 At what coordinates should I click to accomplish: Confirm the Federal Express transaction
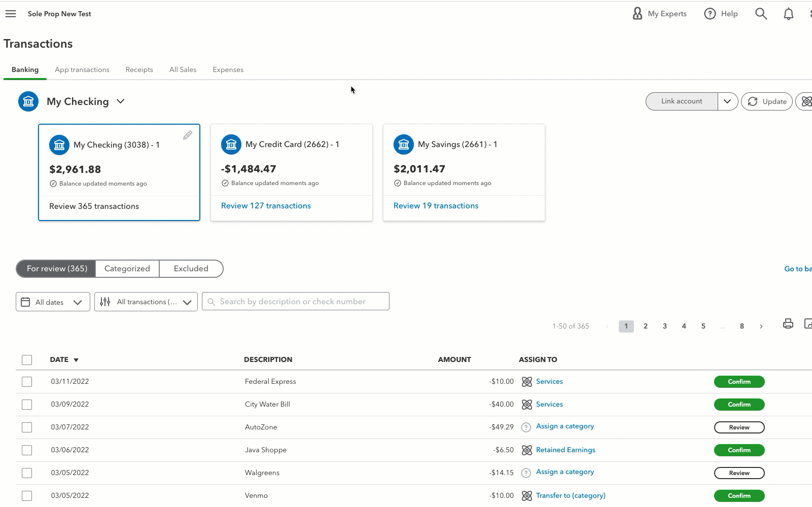(x=739, y=381)
